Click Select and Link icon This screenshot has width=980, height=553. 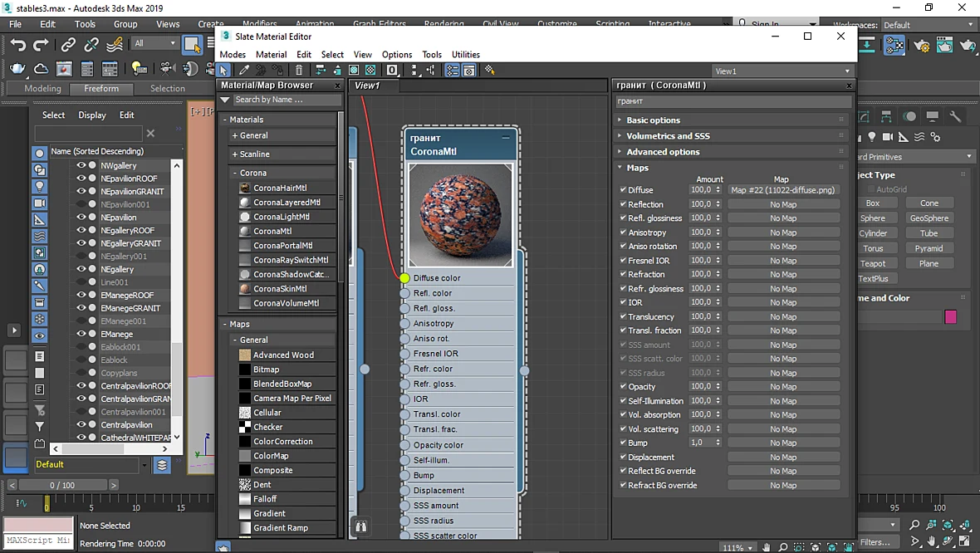(68, 44)
